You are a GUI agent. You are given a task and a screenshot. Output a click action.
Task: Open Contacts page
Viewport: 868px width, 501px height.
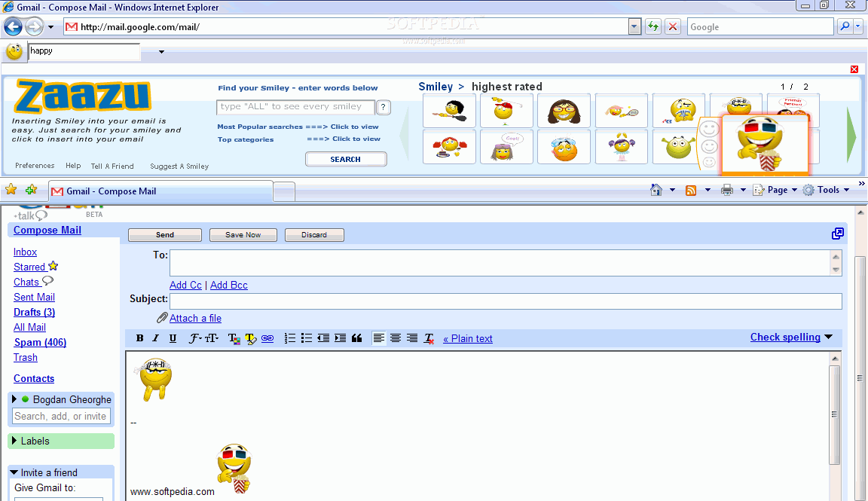click(x=34, y=379)
